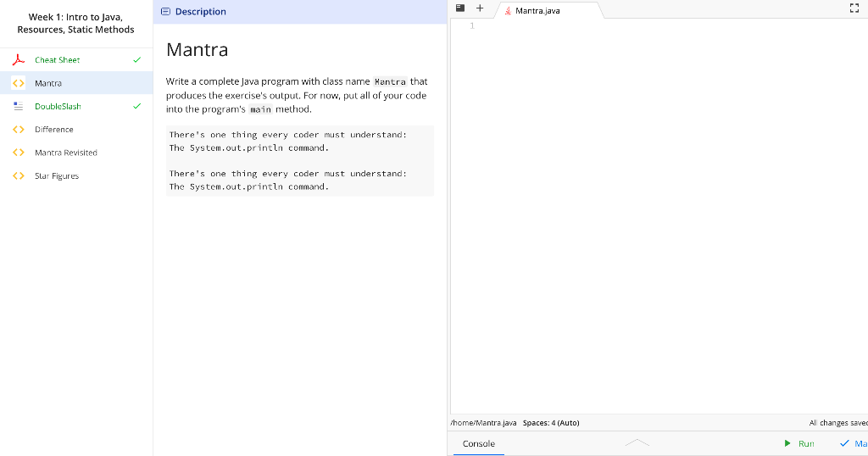Click the Mantra Revisited code icon
This screenshot has width=868, height=456.
pyautogui.click(x=19, y=153)
